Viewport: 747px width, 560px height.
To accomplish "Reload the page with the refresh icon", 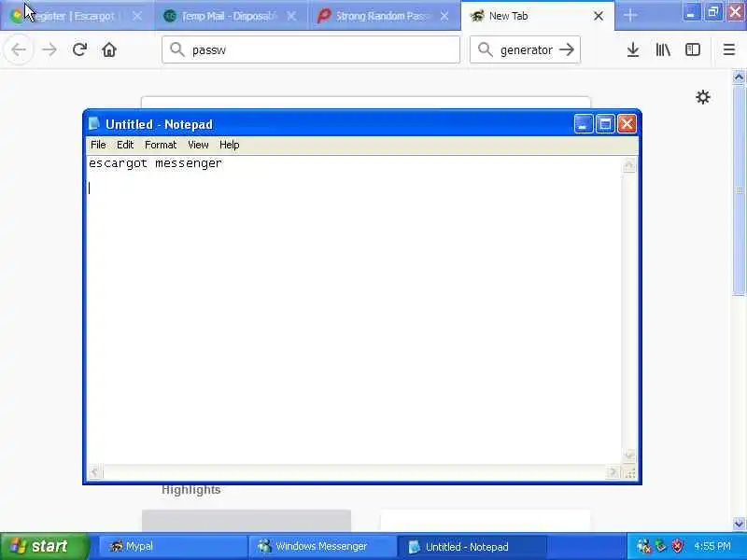I will coord(79,49).
